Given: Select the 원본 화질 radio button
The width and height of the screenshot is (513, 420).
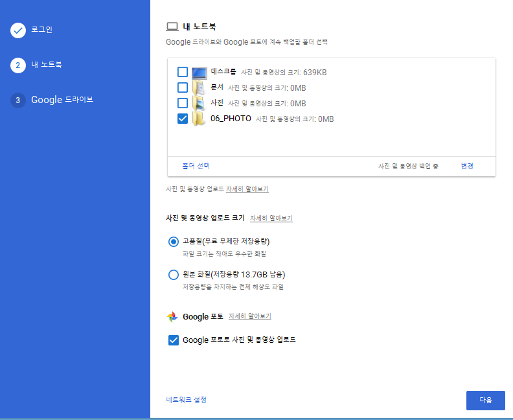Looking at the screenshot, I should (x=174, y=275).
